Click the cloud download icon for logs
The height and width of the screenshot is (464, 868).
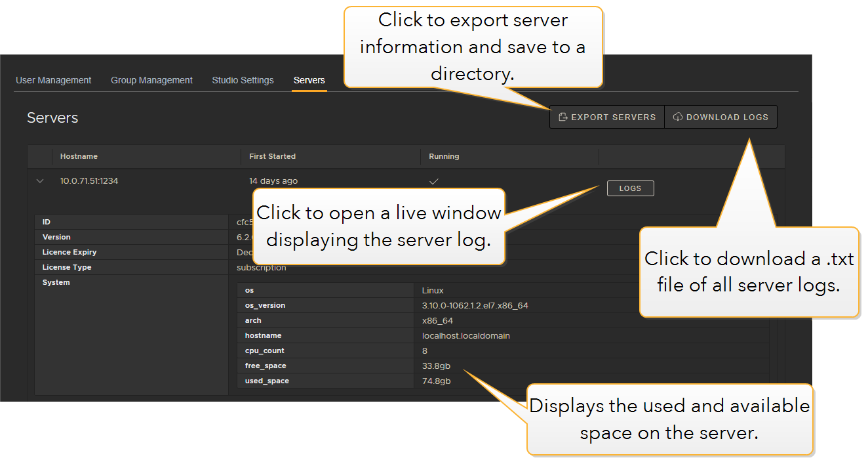click(x=678, y=117)
